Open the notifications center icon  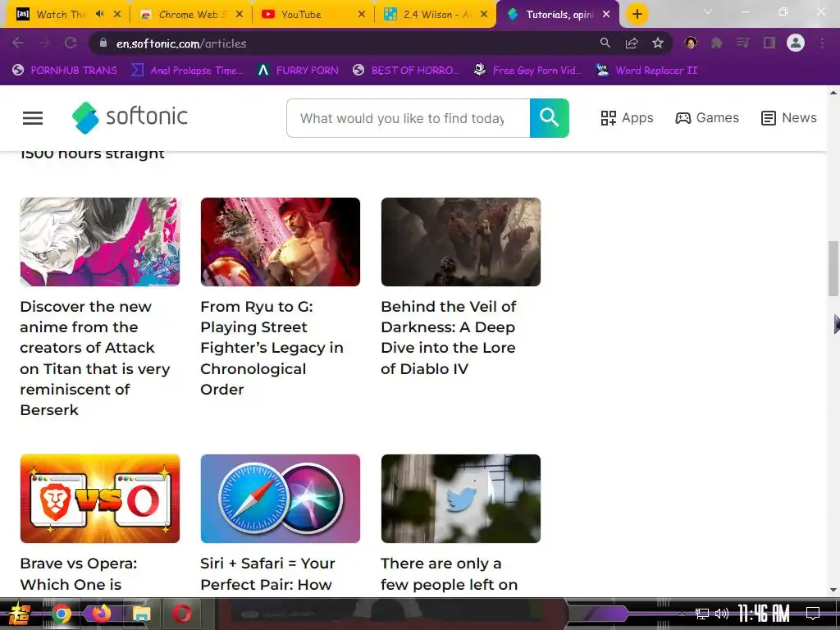point(813,614)
